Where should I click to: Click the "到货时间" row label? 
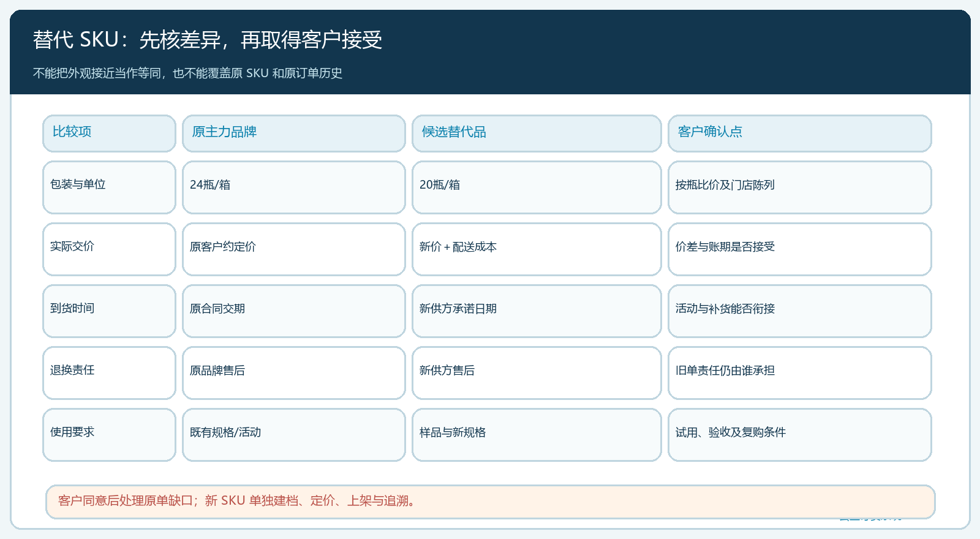(x=109, y=311)
